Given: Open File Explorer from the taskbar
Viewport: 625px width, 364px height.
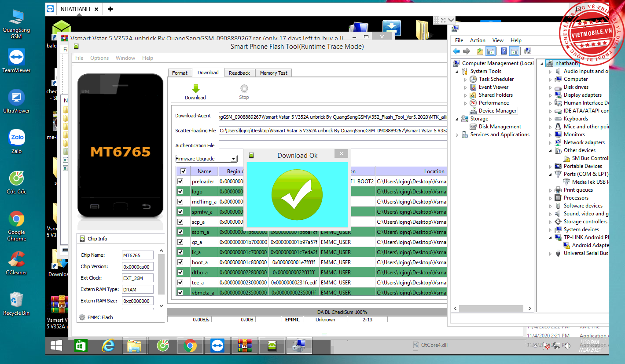Looking at the screenshot, I should tap(134, 346).
